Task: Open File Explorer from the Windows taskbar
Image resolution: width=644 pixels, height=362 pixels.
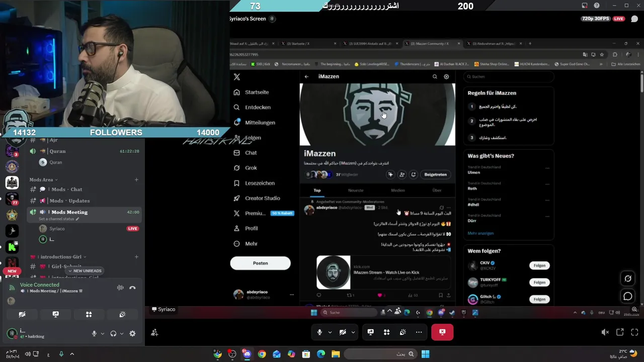Action: 336,354
